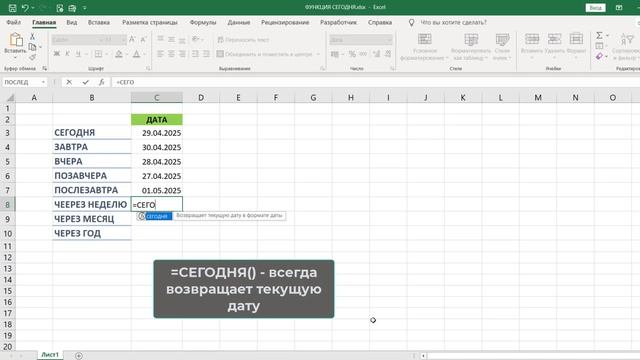Click the Delete cells icon

pyautogui.click(x=554, y=39)
